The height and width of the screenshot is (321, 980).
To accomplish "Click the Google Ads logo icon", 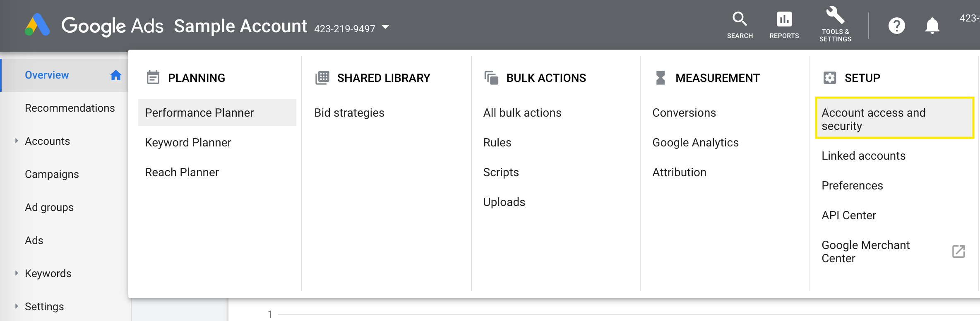I will tap(37, 25).
